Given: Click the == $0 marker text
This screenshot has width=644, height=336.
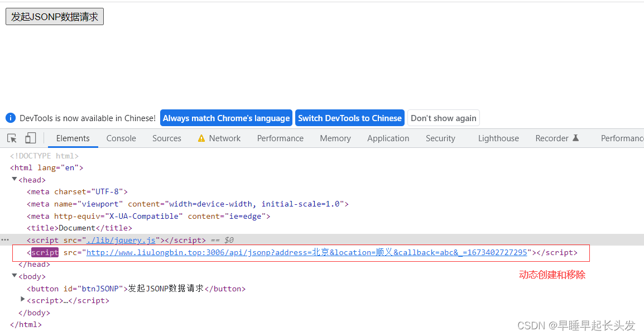Looking at the screenshot, I should click(x=222, y=240).
